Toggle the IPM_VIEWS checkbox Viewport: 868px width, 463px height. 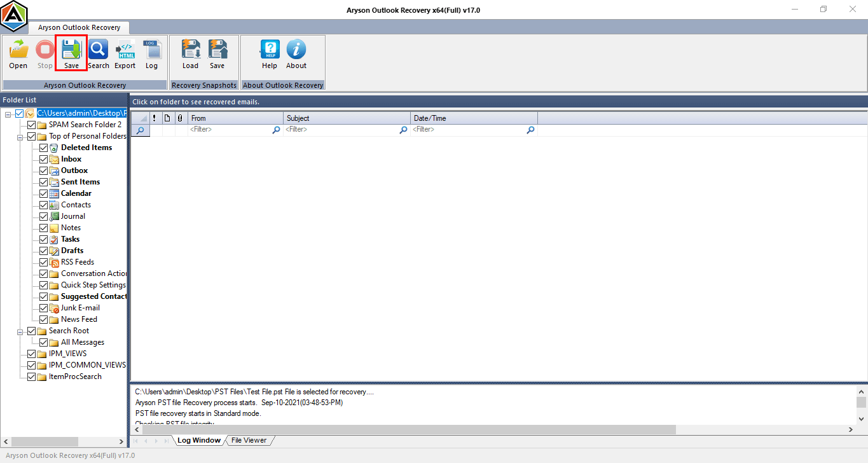tap(31, 354)
